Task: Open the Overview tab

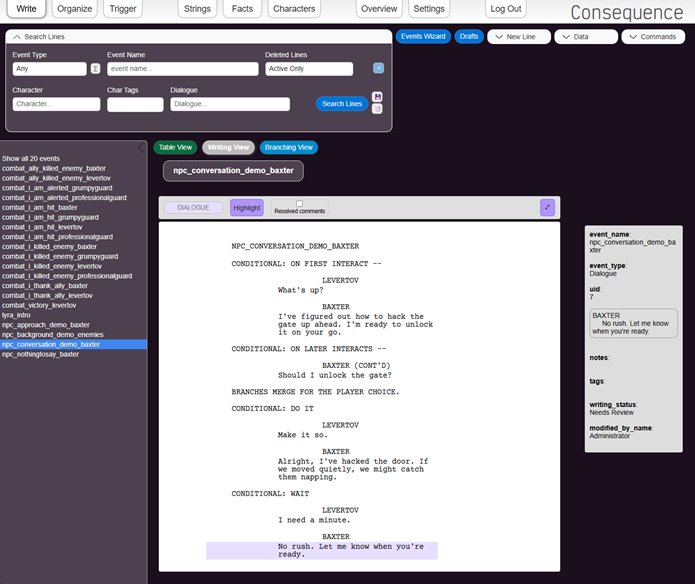Action: (379, 9)
